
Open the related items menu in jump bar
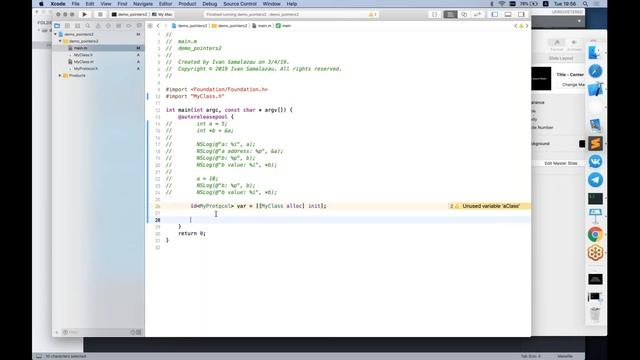[x=150, y=26]
